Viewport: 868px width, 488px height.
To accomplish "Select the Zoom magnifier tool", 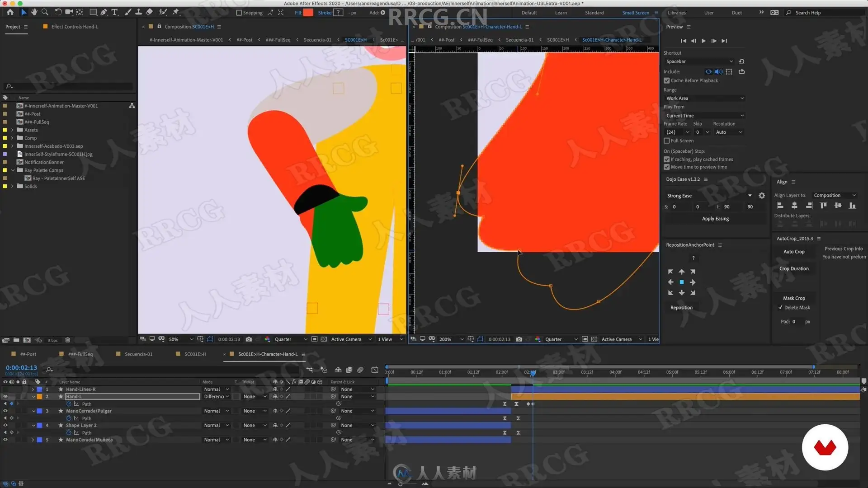I will (x=45, y=12).
